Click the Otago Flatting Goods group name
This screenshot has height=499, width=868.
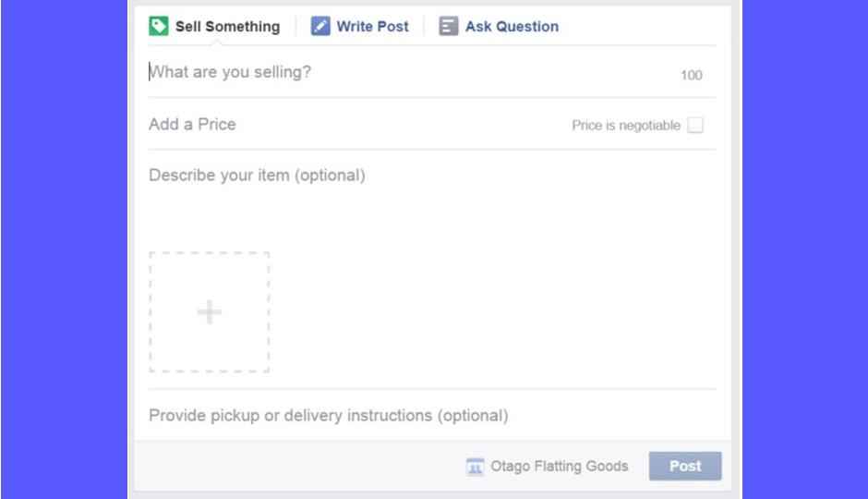click(x=559, y=467)
